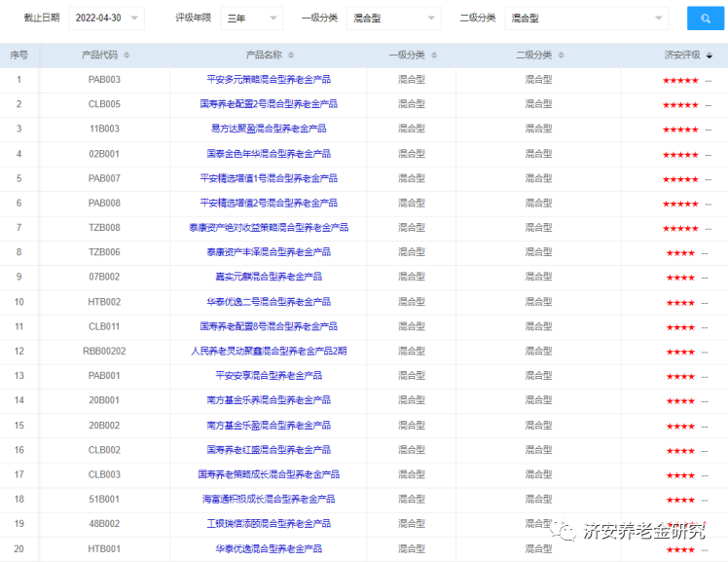Open 南方基金乐养混合型养老金产品 link

269,400
